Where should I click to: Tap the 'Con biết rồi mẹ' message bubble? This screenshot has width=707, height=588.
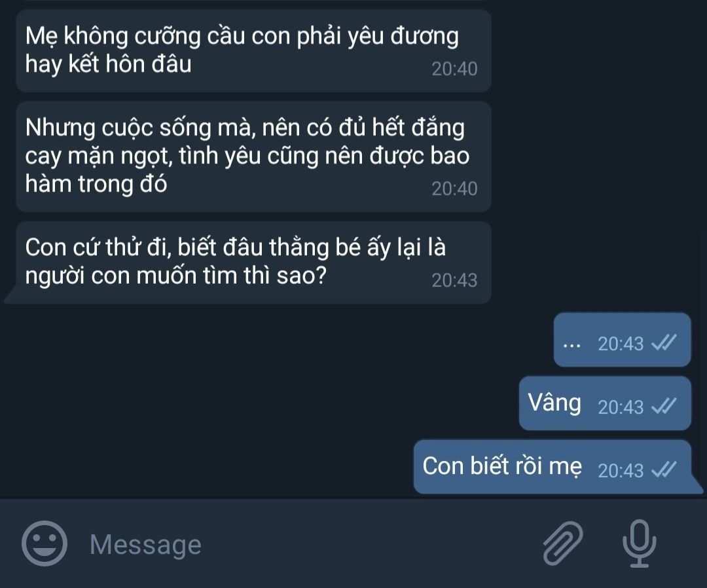(x=553, y=467)
